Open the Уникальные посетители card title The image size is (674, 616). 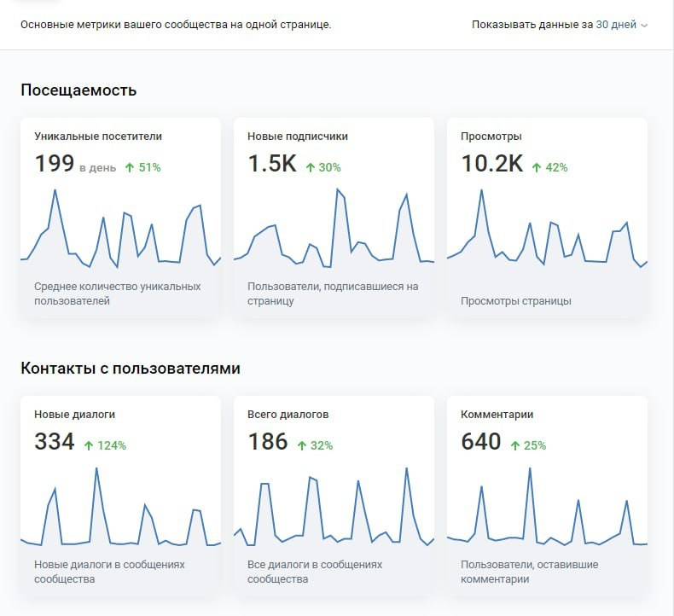coord(98,136)
